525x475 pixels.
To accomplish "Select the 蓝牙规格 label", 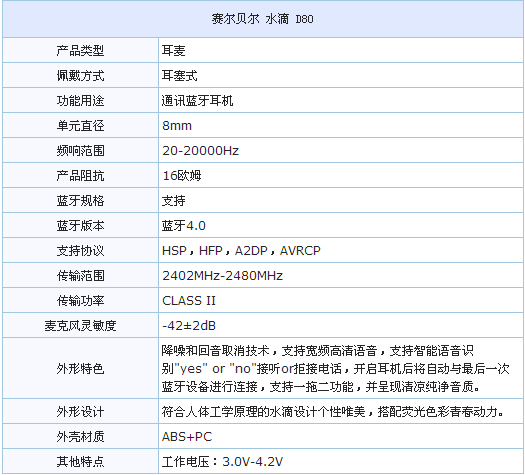I will pos(80,201).
